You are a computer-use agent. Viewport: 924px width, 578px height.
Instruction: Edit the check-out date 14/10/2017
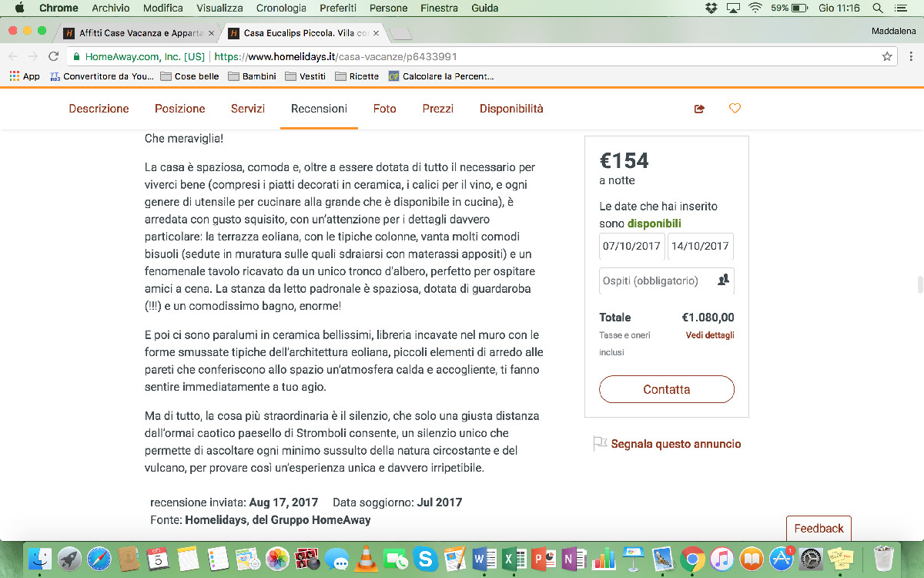pos(701,246)
